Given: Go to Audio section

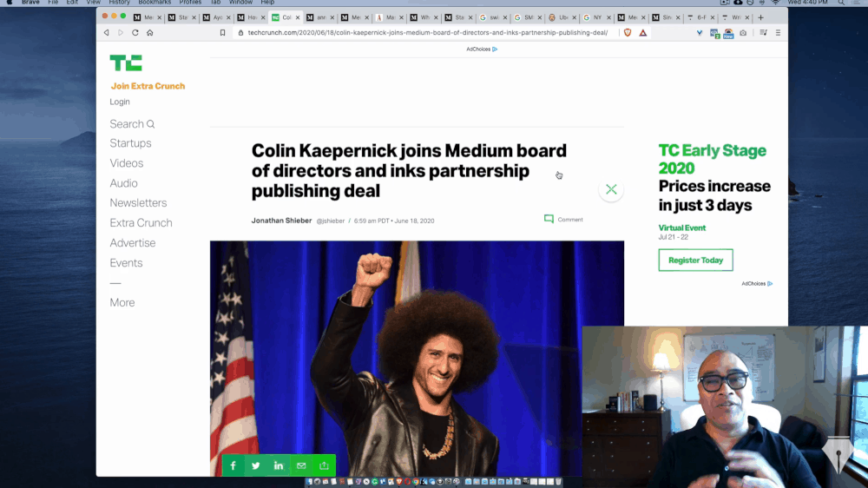Looking at the screenshot, I should 123,183.
